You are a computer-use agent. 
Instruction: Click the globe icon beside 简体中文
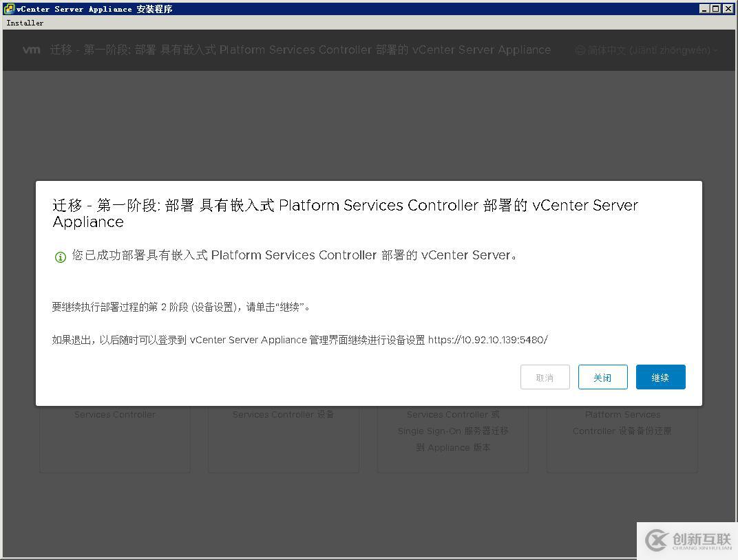580,50
